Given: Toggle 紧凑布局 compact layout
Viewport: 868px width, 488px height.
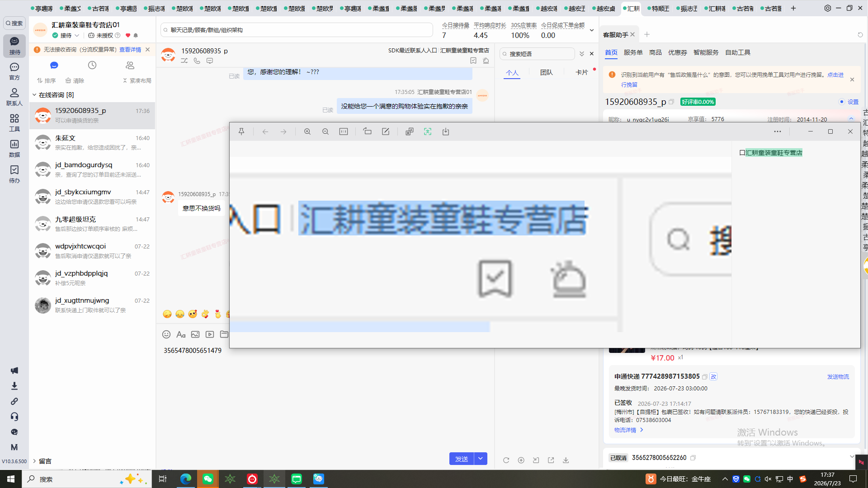Looking at the screenshot, I should [137, 80].
